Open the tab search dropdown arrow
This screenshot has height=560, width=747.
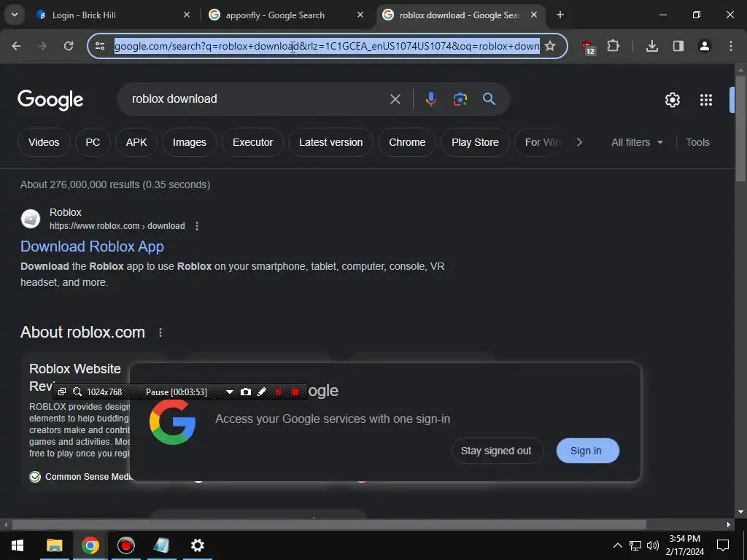click(x=15, y=15)
